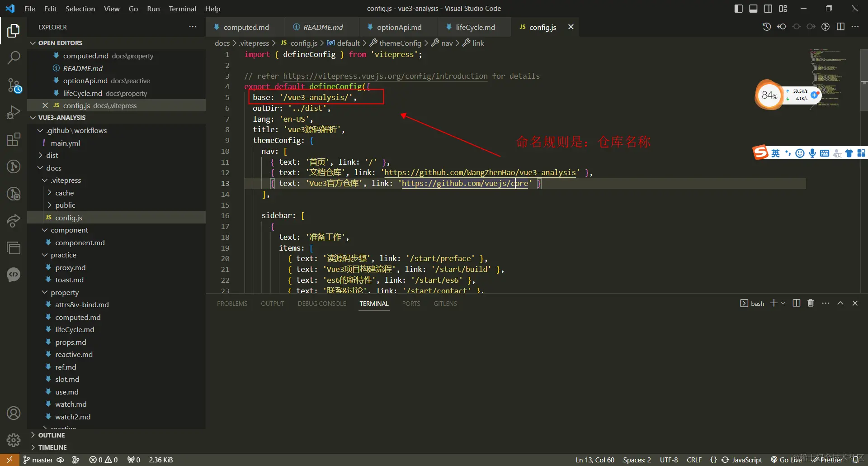This screenshot has width=868, height=466.
Task: Click the 84% floating speed ball
Action: click(769, 95)
